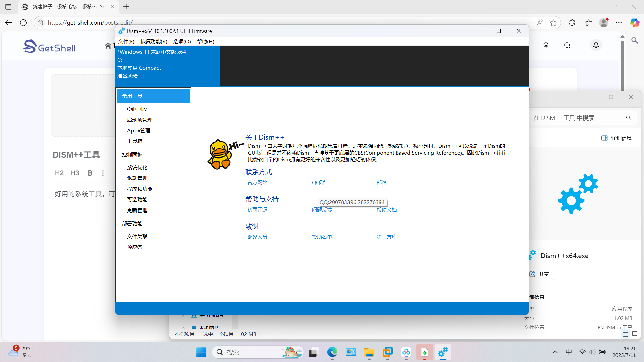This screenshot has height=362, width=644.
Task: Click the 初雨开源 link
Action: coord(257,209)
